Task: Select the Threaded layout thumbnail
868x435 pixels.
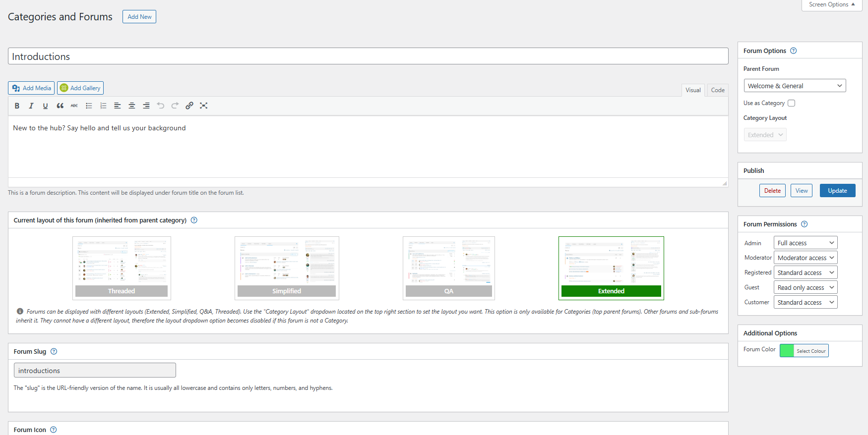Action: pos(122,268)
